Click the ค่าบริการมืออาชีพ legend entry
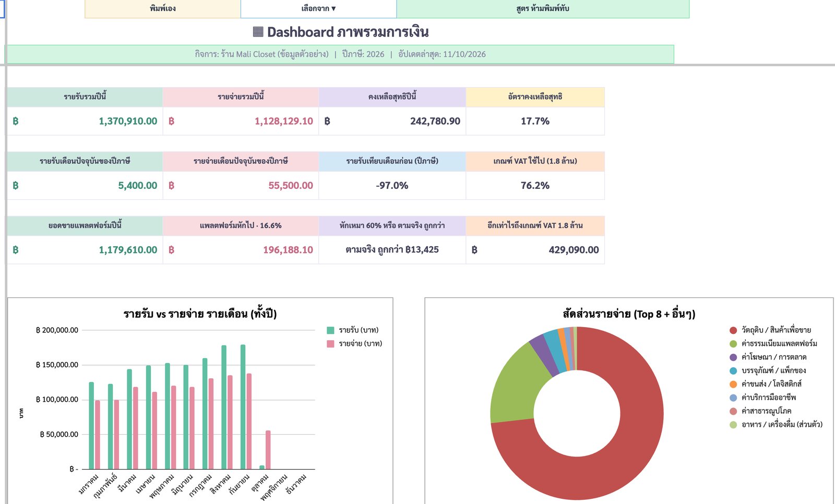 763,398
